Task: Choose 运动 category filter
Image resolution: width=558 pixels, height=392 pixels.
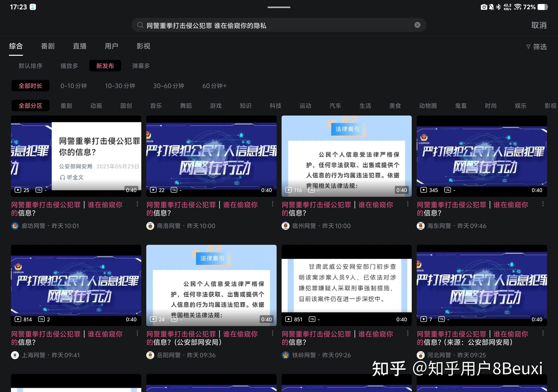Action: click(305, 106)
